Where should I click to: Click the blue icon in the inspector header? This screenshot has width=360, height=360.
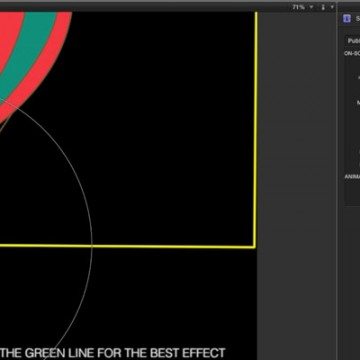click(347, 19)
